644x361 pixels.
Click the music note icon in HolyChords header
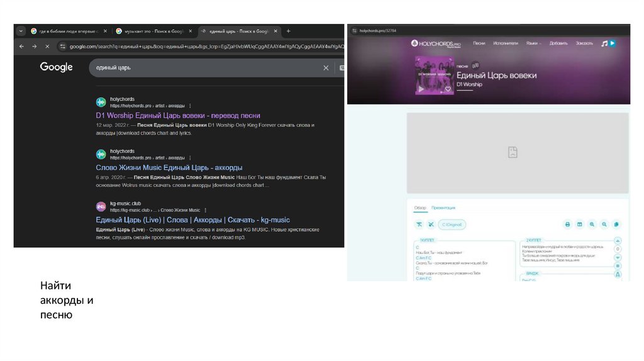click(604, 43)
